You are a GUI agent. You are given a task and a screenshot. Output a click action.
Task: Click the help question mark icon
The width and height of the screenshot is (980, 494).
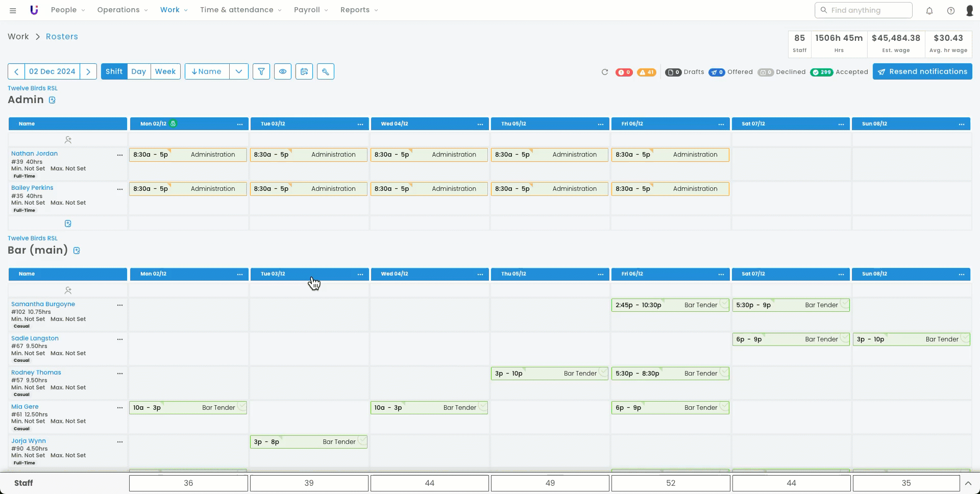coord(951,10)
